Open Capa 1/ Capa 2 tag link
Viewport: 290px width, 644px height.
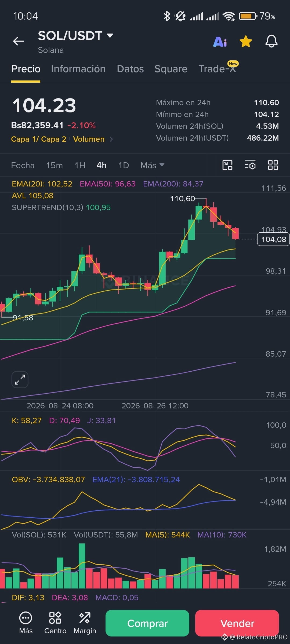[39, 139]
